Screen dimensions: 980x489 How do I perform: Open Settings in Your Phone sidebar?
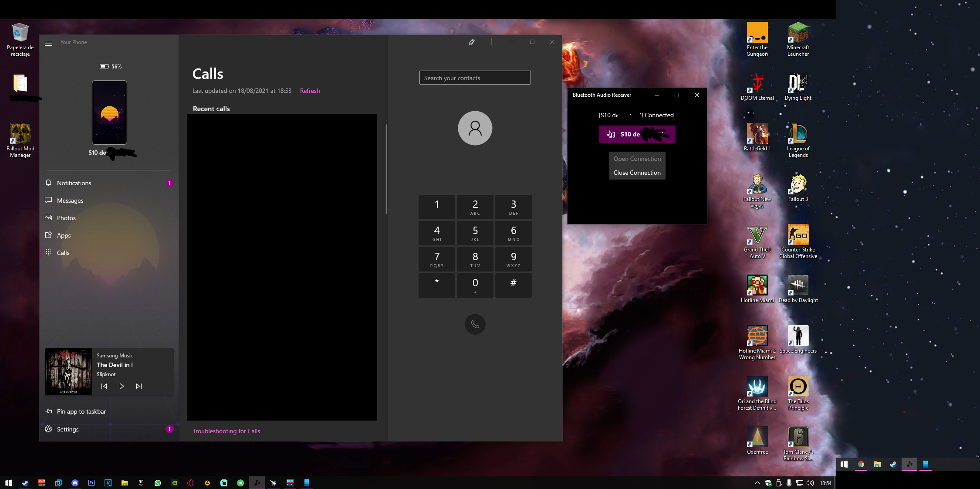[x=68, y=429]
